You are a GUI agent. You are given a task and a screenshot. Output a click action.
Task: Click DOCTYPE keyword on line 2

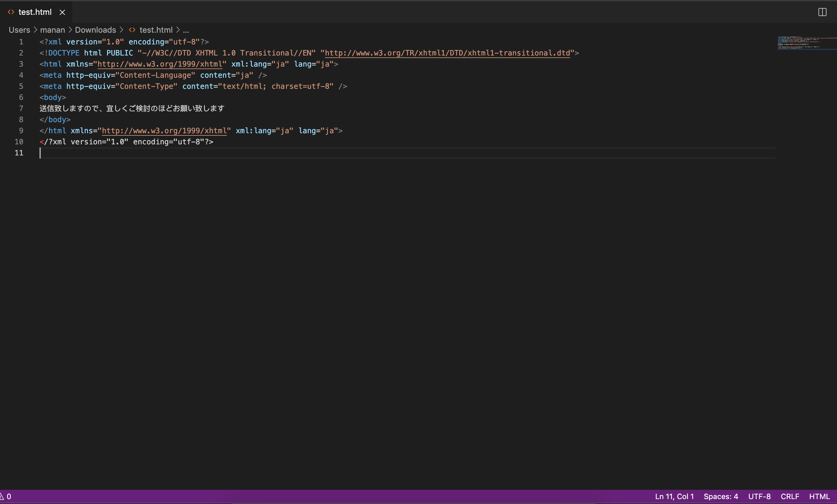point(64,53)
